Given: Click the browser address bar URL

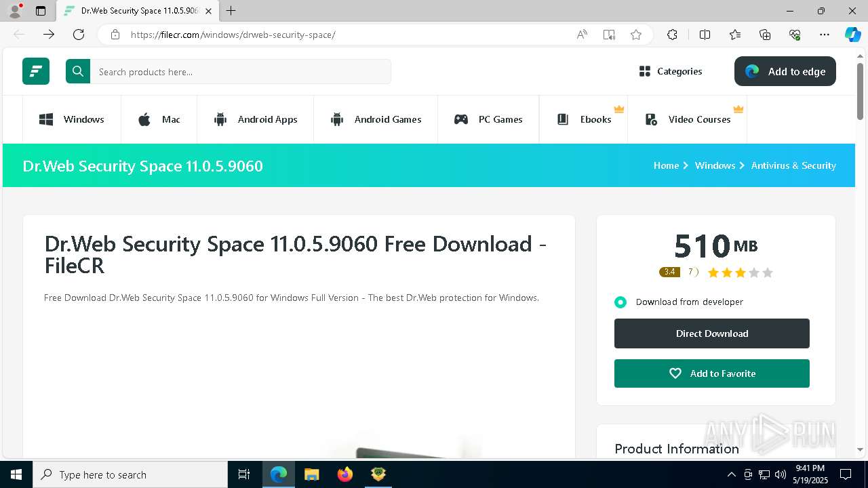Looking at the screenshot, I should click(x=233, y=35).
